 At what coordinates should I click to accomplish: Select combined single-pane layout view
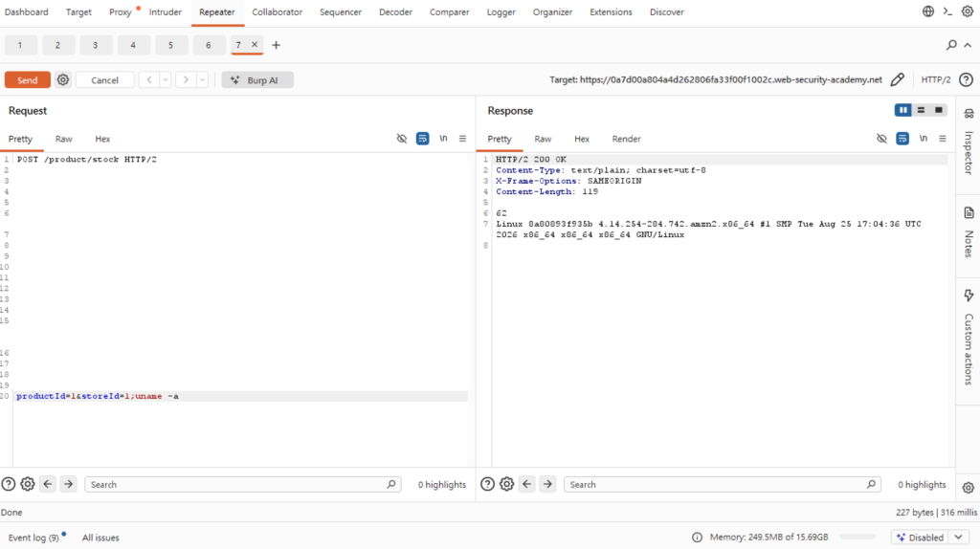[938, 110]
